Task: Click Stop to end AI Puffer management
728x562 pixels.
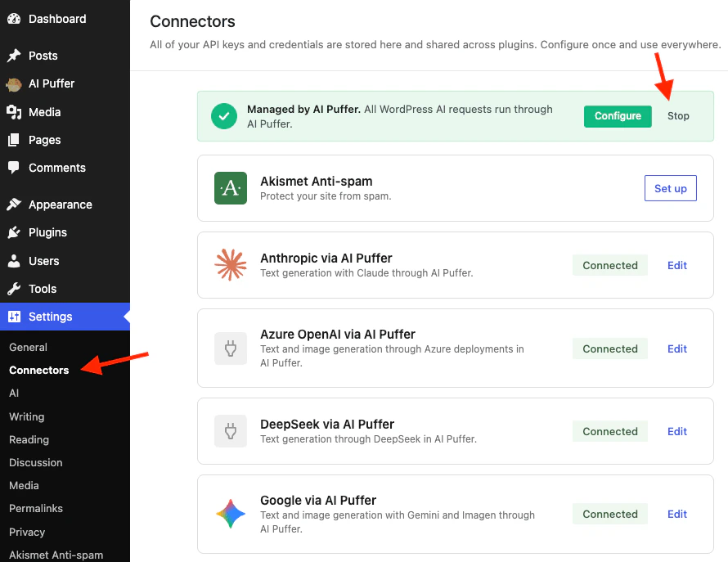Action: (678, 116)
